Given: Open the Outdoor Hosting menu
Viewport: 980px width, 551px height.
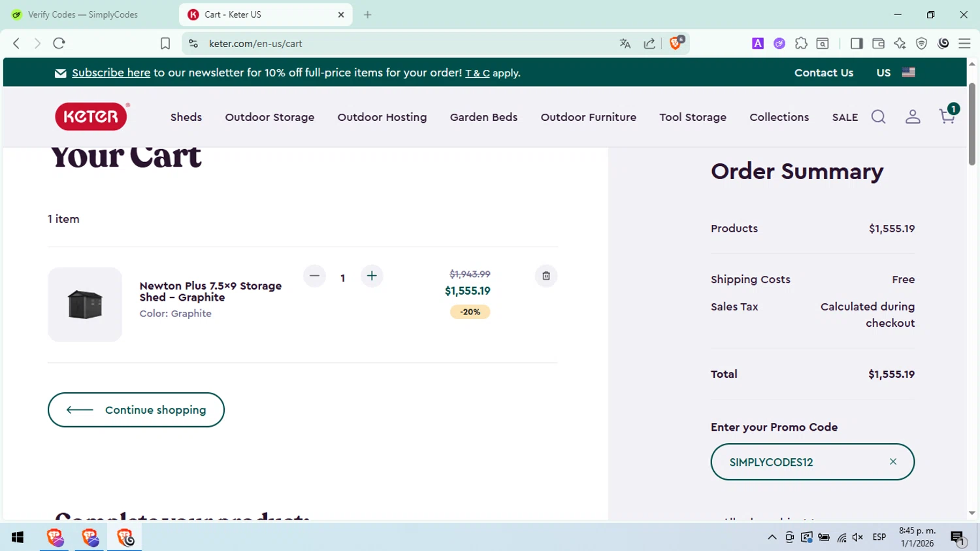Looking at the screenshot, I should pos(382,117).
